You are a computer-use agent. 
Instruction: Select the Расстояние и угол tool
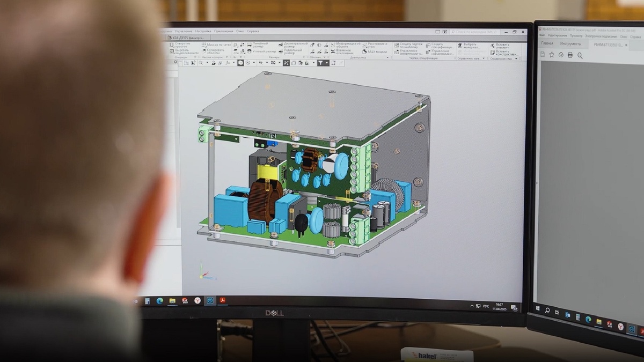(x=375, y=45)
